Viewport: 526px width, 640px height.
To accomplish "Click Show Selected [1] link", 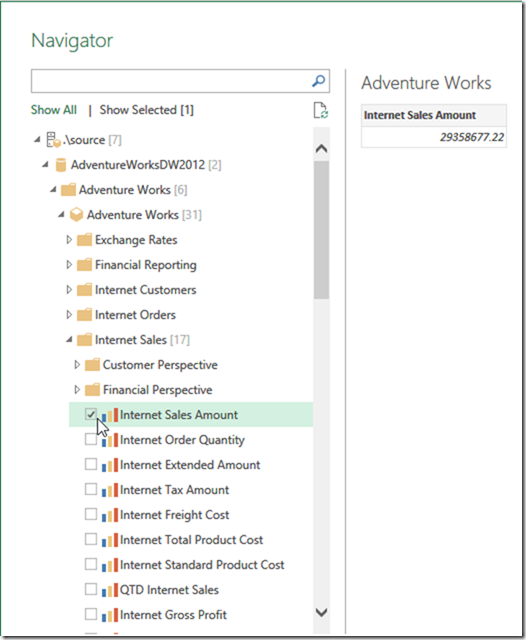I will pos(146,110).
